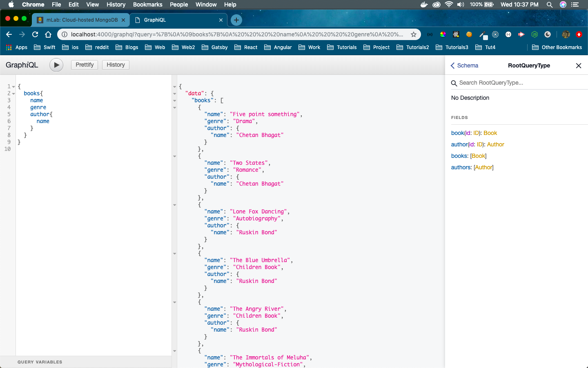This screenshot has width=588, height=368.
Task: Click the color wheel extension icon
Action: pos(443,34)
